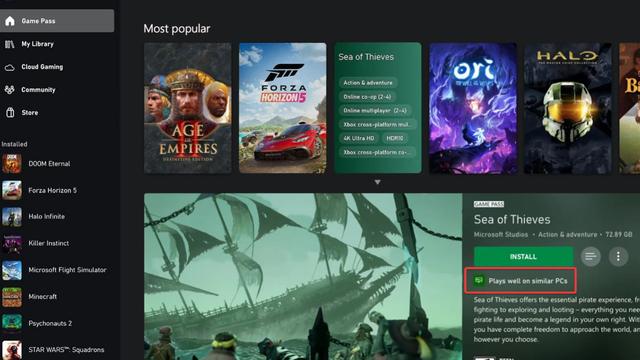Collapse the details panel with the down arrow

pos(378,182)
